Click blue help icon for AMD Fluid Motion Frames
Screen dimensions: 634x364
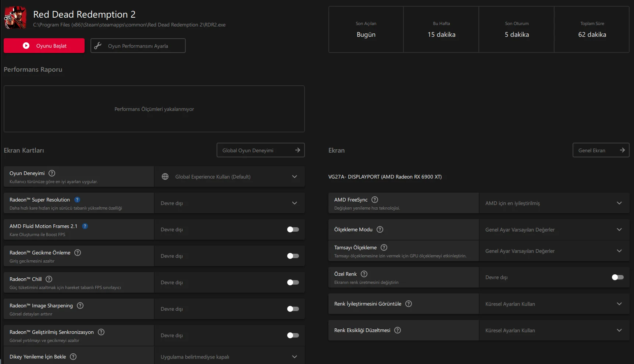coord(85,226)
